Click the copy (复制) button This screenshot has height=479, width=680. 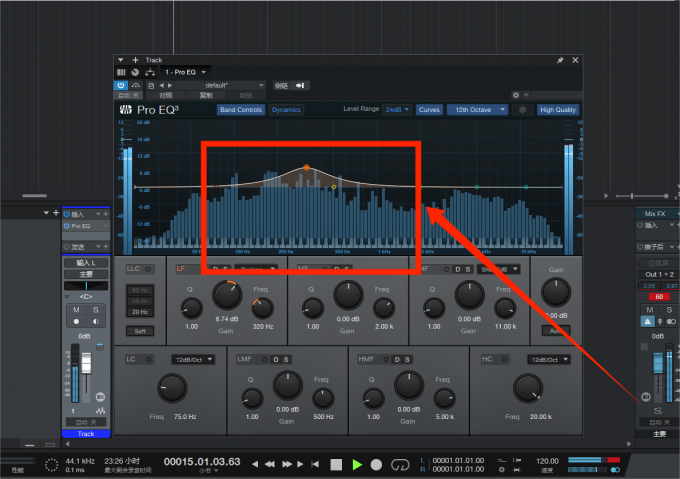click(x=206, y=95)
